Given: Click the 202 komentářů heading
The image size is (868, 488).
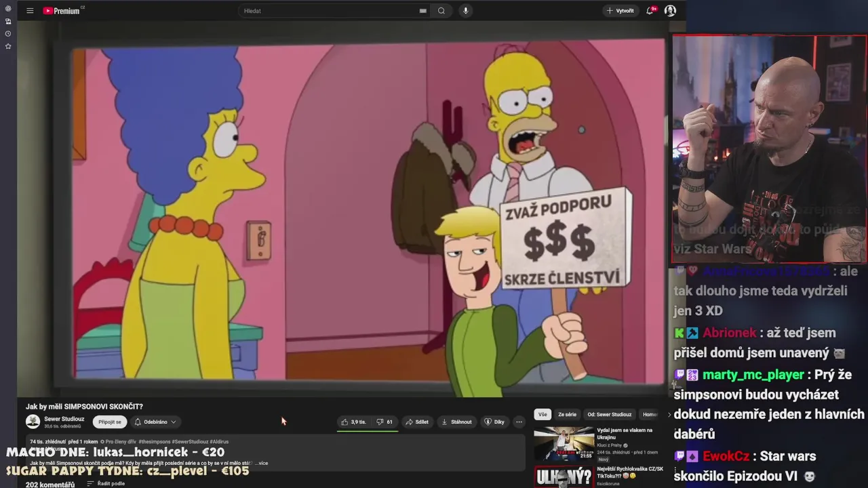Looking at the screenshot, I should (x=50, y=485).
